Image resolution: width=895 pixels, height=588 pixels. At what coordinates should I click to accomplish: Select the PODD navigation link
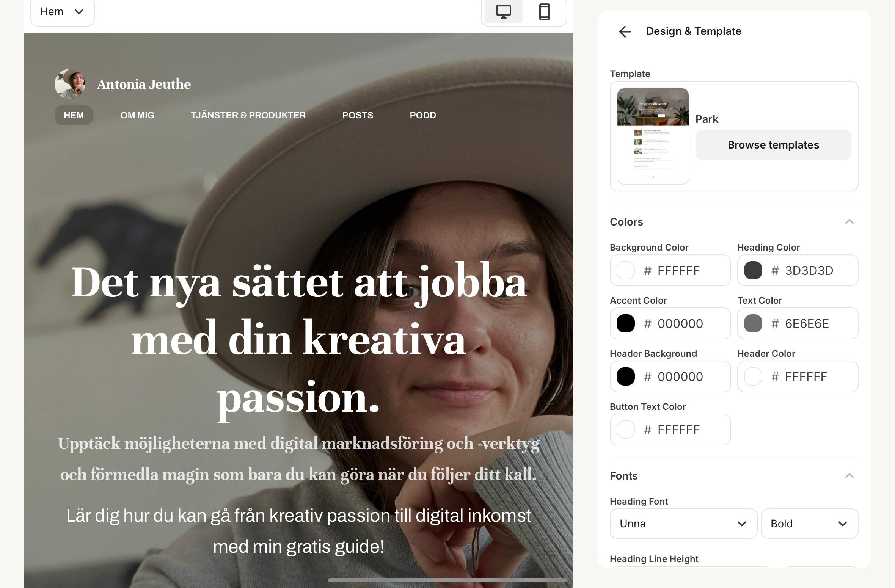422,115
